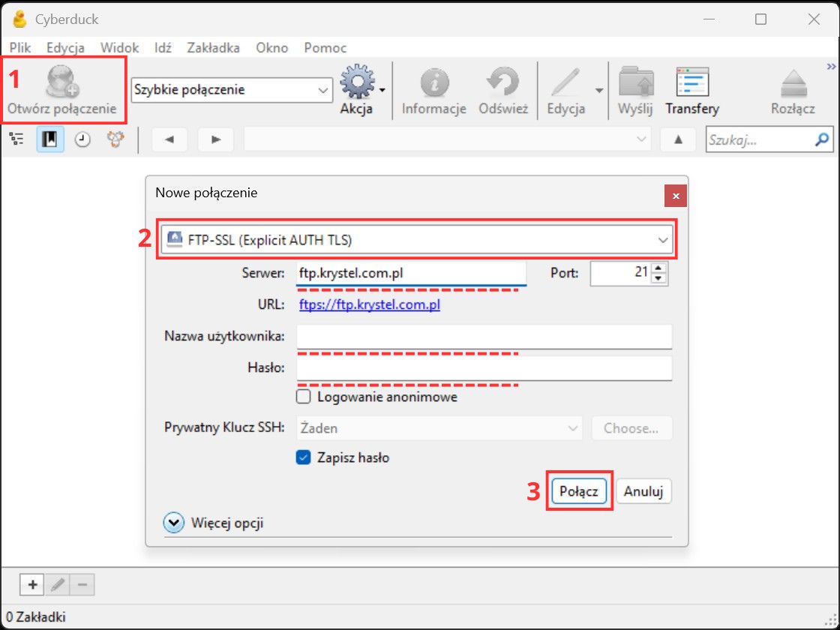Image resolution: width=840 pixels, height=630 pixels.
Task: Click the Połącz button
Action: 579,492
